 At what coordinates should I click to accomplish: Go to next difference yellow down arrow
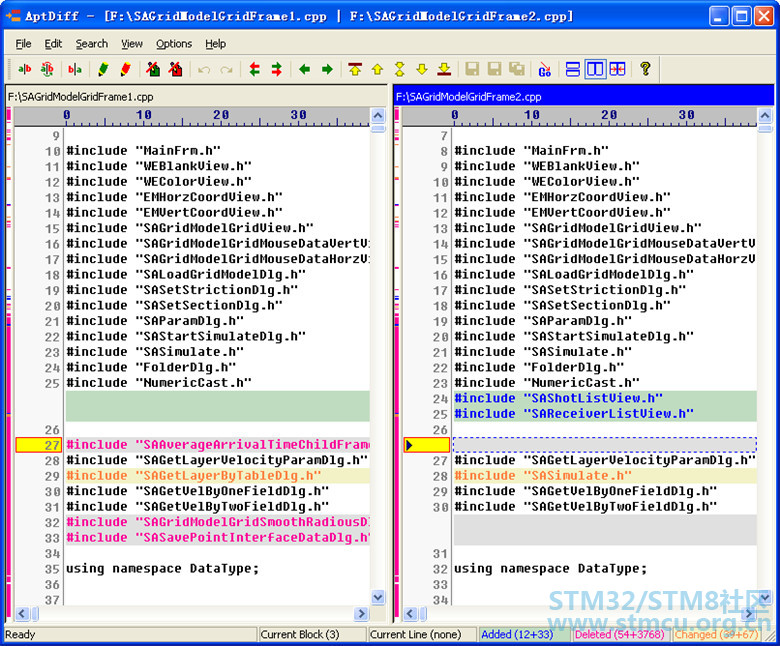click(422, 69)
